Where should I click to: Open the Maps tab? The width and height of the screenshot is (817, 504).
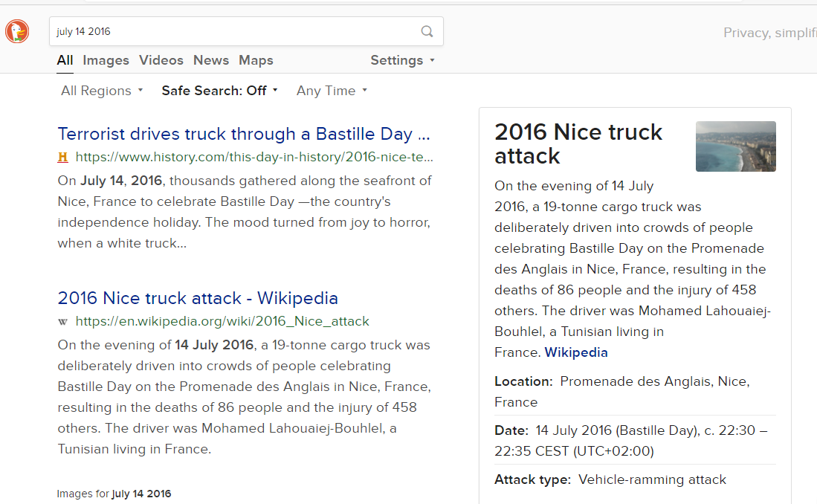(x=256, y=60)
